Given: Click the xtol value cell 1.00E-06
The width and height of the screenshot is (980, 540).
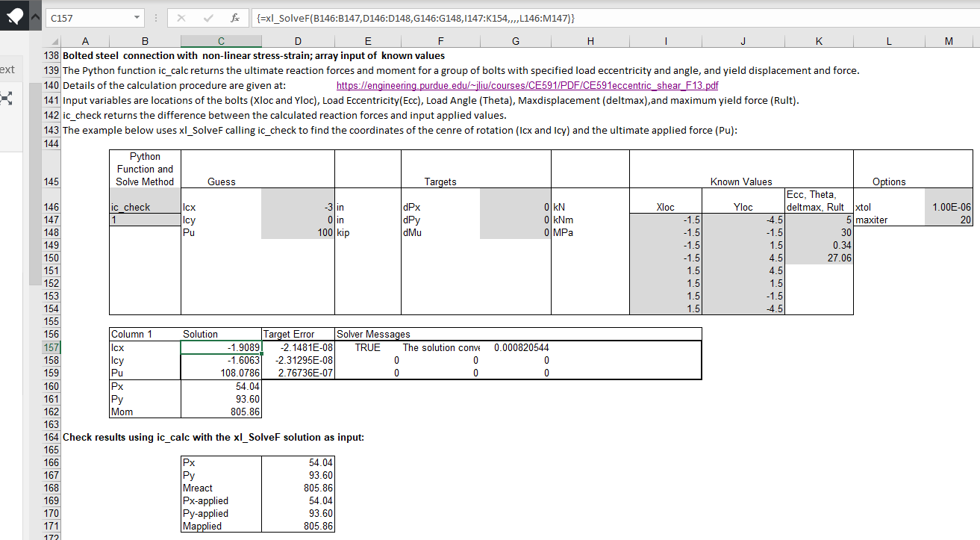Looking at the screenshot, I should click(948, 207).
